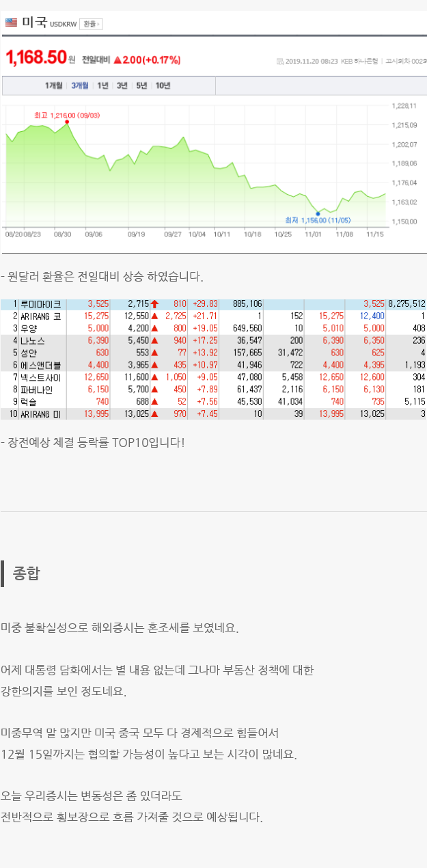The height and width of the screenshot is (868, 427).
Task: Open the 환율 dropdown button next to USDKRW
Action: tap(91, 24)
